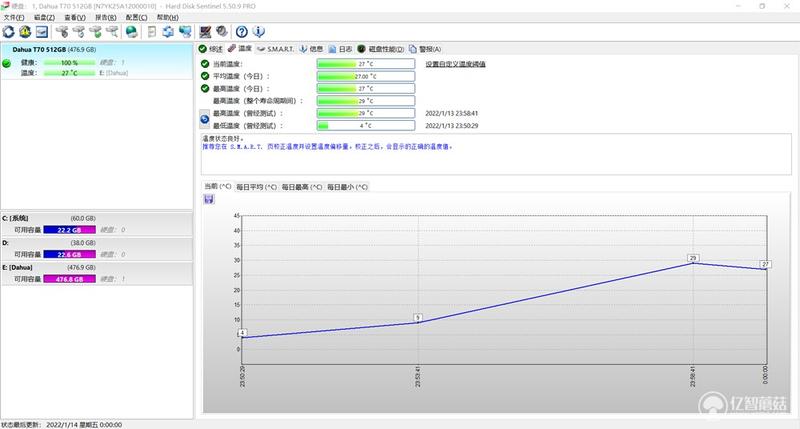Open the 磁盘(Z) menu
800x429 pixels.
44,17
